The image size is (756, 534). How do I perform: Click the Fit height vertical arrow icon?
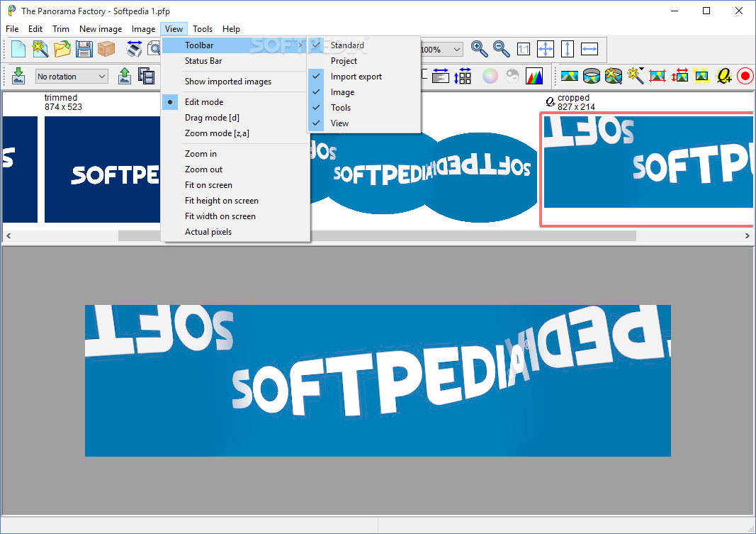[x=568, y=49]
